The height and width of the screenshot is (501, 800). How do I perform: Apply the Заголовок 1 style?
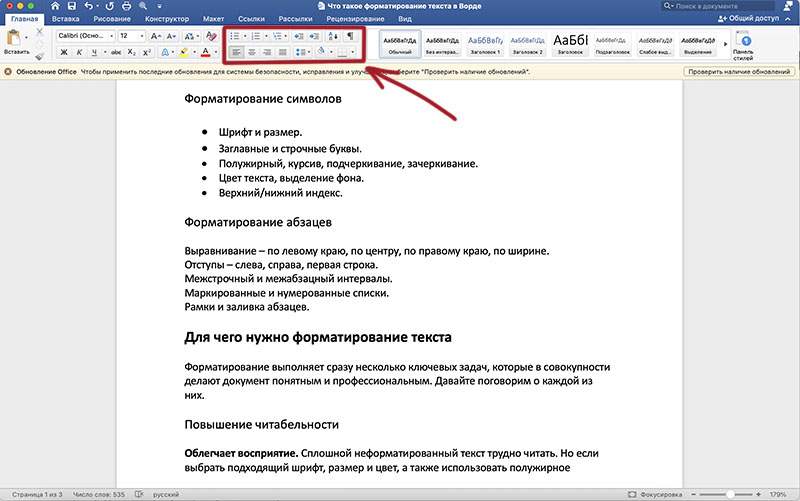tap(485, 44)
